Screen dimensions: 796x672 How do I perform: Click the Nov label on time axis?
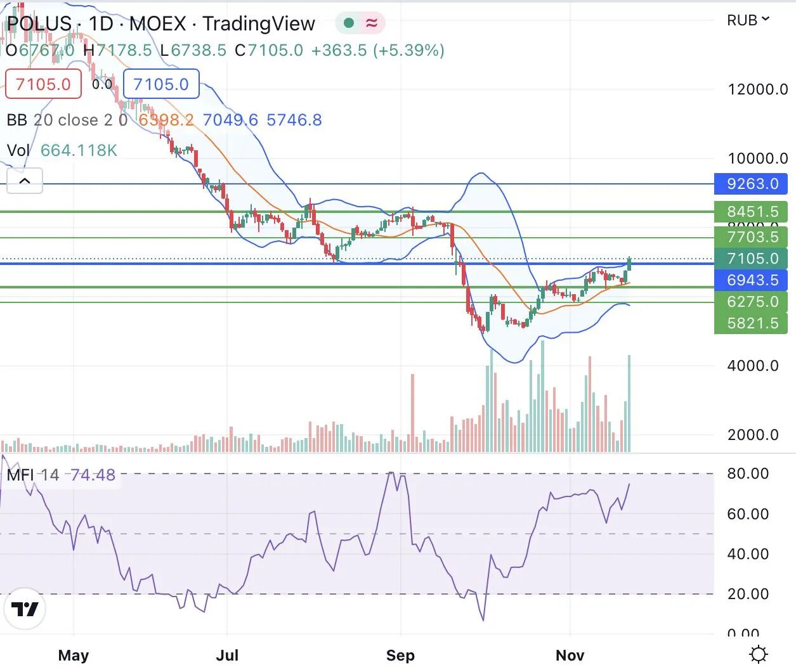pos(570,656)
